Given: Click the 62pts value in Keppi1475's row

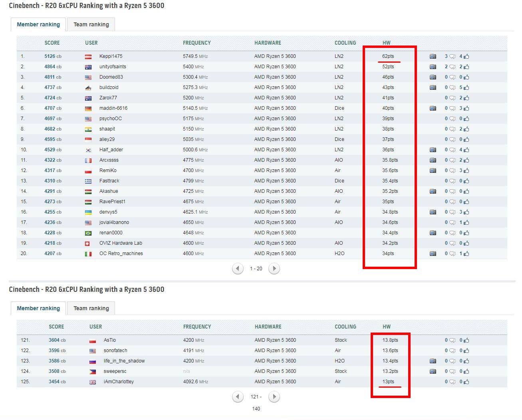Looking at the screenshot, I should [388, 56].
